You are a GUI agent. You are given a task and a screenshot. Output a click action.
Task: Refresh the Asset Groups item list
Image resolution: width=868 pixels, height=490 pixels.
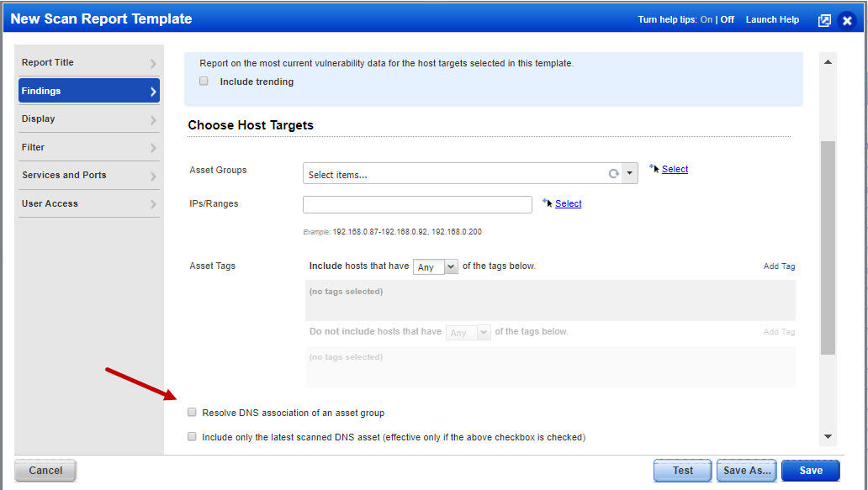click(614, 172)
